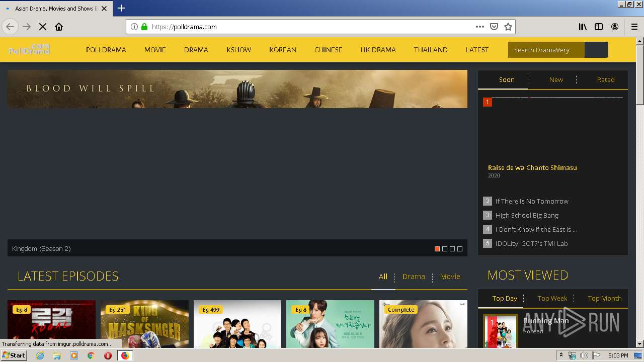Image resolution: width=644 pixels, height=362 pixels.
Task: Switch to the Rated tab
Action: tap(606, 79)
